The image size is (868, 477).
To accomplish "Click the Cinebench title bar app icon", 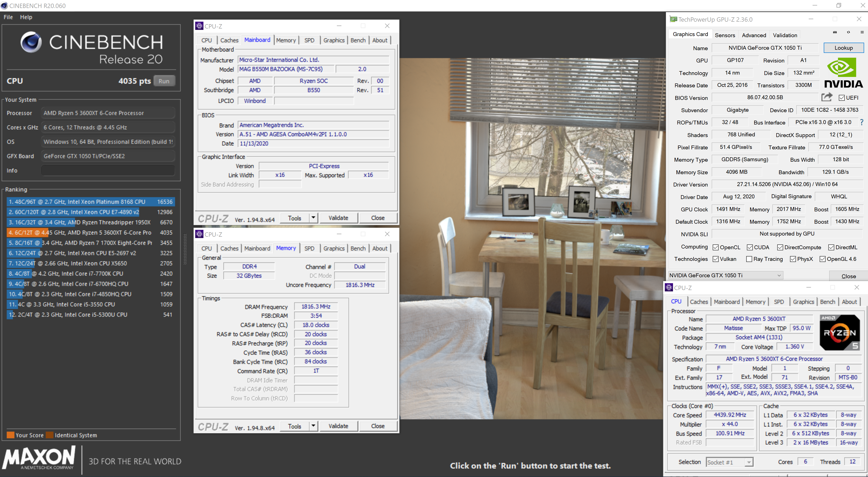I will tap(4, 5).
